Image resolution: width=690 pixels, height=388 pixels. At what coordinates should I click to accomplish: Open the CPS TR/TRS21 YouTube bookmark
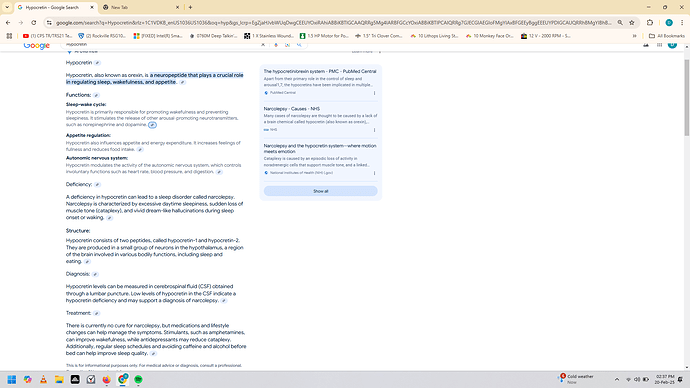click(48, 36)
